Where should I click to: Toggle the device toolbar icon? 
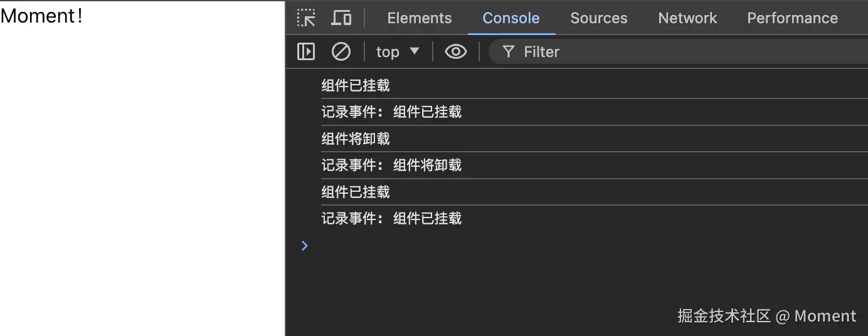(341, 18)
